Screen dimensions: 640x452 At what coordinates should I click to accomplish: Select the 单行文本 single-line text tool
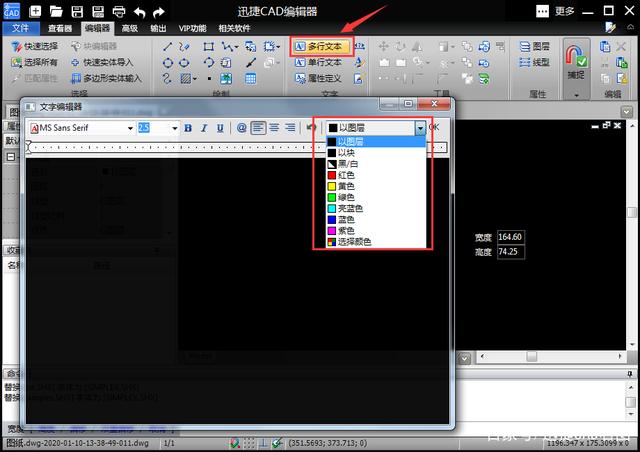(x=318, y=62)
